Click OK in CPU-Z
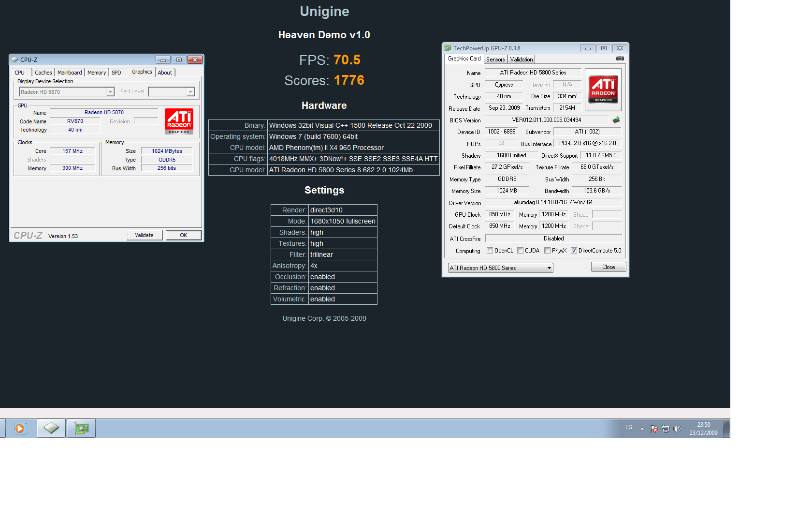The width and height of the screenshot is (812, 508). click(184, 235)
